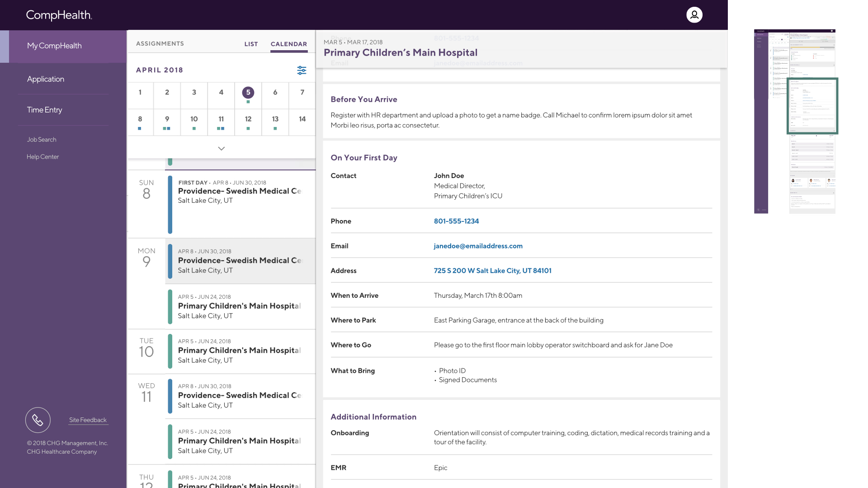The image size is (868, 488).
Task: Select April 2 on the calendar
Action: [167, 95]
